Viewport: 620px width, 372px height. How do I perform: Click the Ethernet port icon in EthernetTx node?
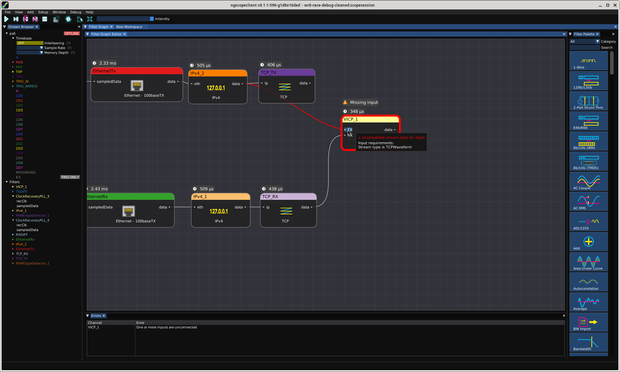pyautogui.click(x=137, y=85)
